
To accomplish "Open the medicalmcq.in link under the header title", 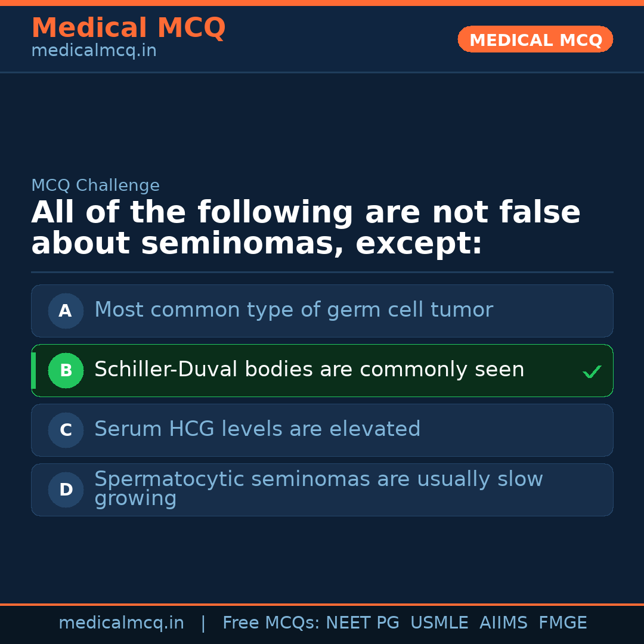I will click(x=94, y=51).
